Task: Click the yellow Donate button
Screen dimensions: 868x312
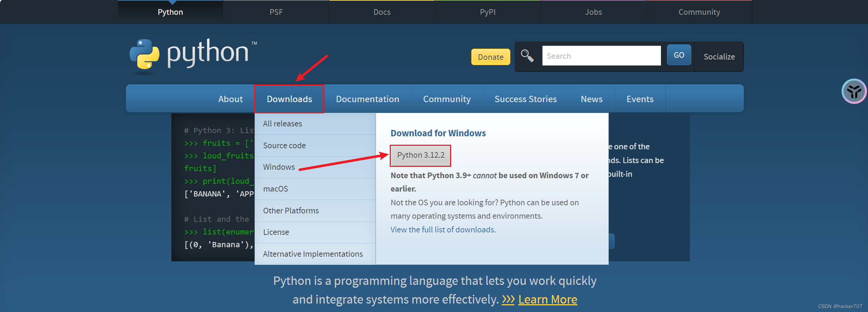Action: tap(491, 57)
